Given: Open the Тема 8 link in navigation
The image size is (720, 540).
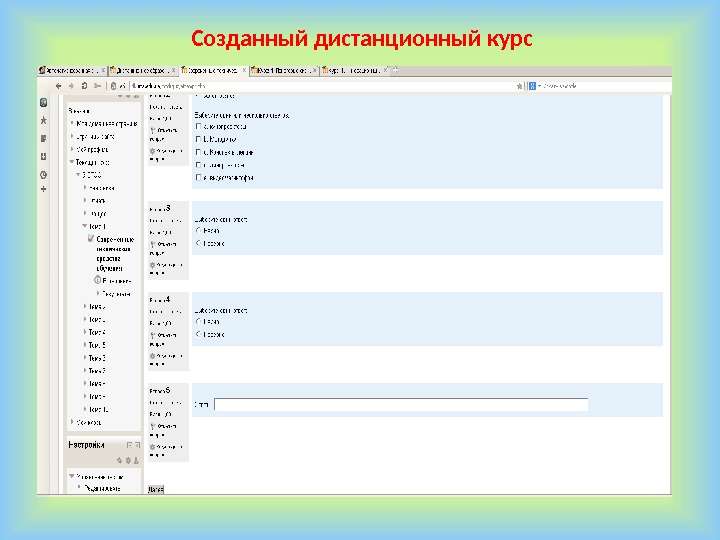Looking at the screenshot, I should tap(97, 383).
